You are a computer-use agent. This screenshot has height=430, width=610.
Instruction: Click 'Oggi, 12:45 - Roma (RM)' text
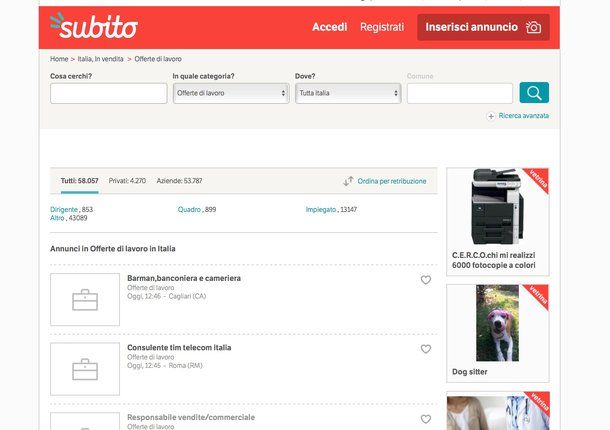coord(165,365)
